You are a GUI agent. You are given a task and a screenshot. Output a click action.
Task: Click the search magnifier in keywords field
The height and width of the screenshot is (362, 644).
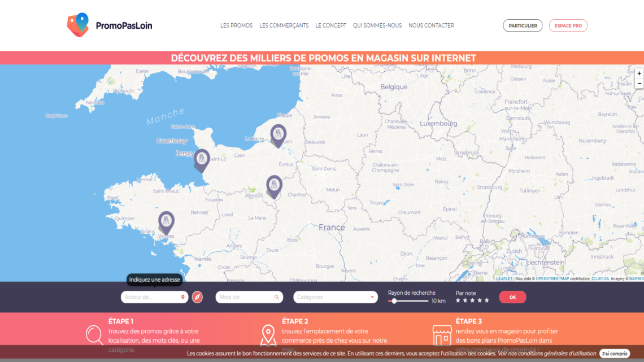tap(277, 297)
